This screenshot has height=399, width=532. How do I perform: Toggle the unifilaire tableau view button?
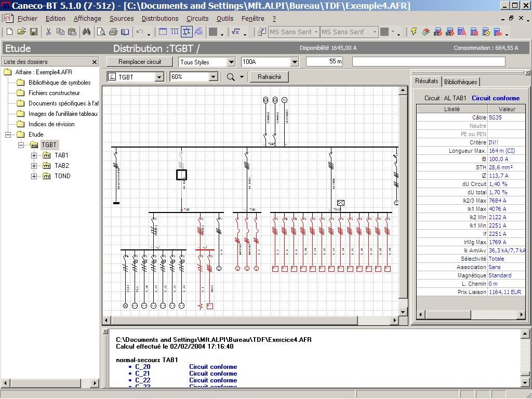(187, 32)
